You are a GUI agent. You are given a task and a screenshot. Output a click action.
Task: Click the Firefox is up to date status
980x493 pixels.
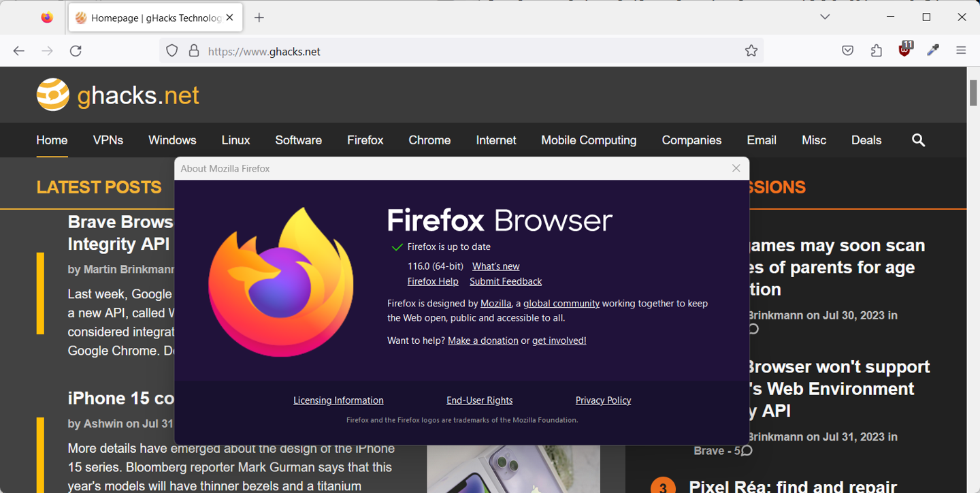click(x=449, y=246)
